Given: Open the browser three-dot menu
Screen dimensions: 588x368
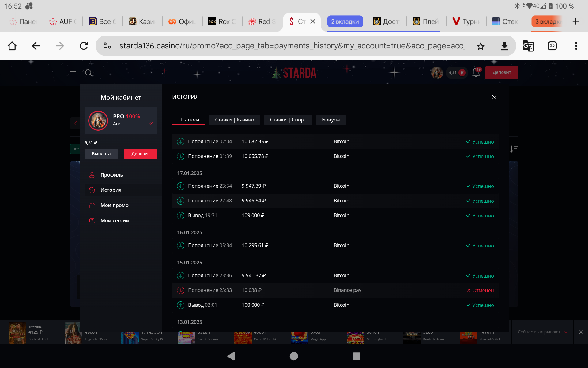Looking at the screenshot, I should [576, 46].
